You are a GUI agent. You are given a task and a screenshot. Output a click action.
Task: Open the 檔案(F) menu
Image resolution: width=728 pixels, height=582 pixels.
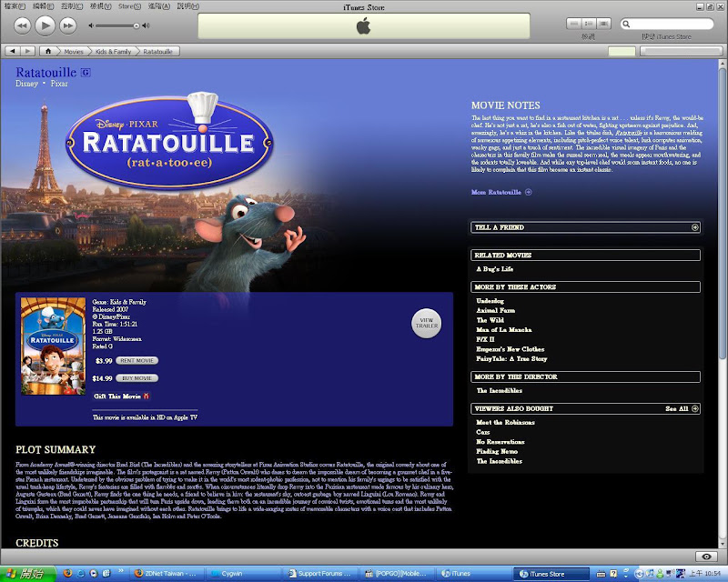[15, 6]
